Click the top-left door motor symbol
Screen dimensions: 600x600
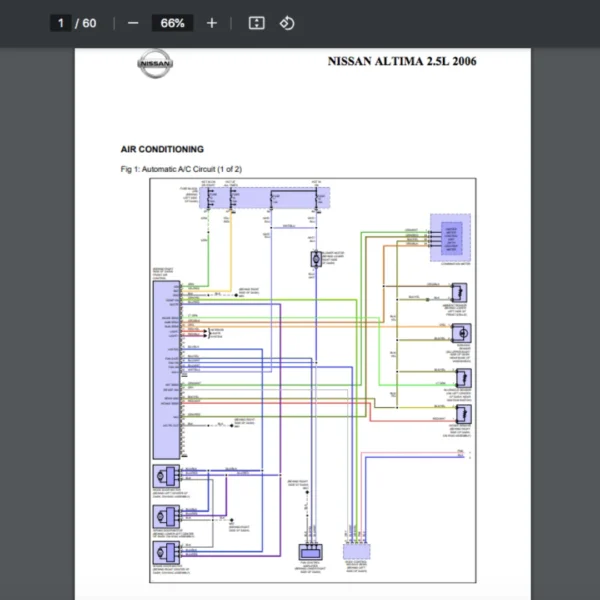(x=163, y=475)
